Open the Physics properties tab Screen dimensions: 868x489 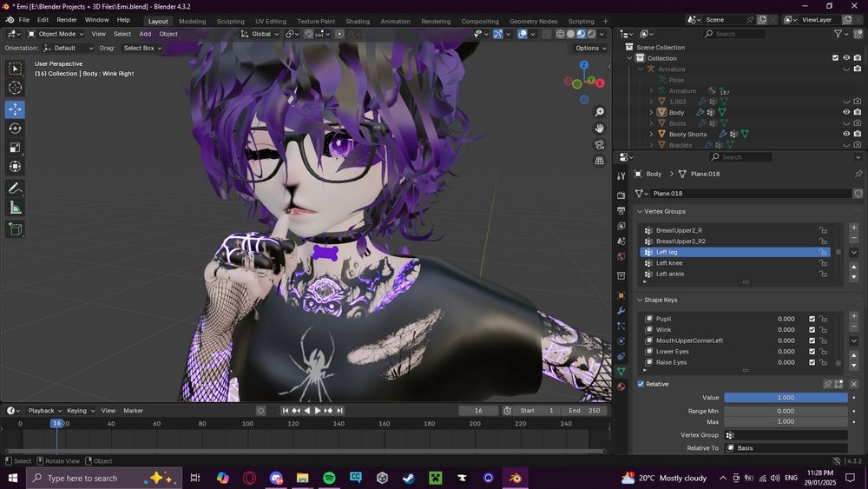click(621, 341)
